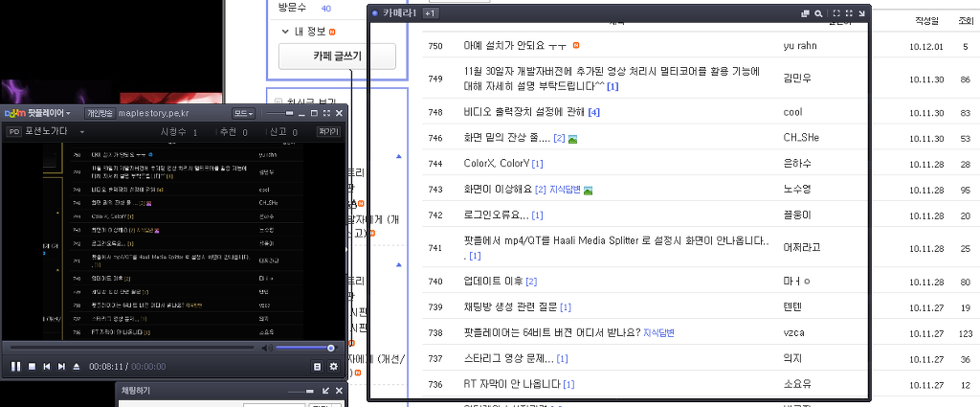Click the +1 badge beside 카메라1
Screen dimensions: 980x407
[x=430, y=13]
